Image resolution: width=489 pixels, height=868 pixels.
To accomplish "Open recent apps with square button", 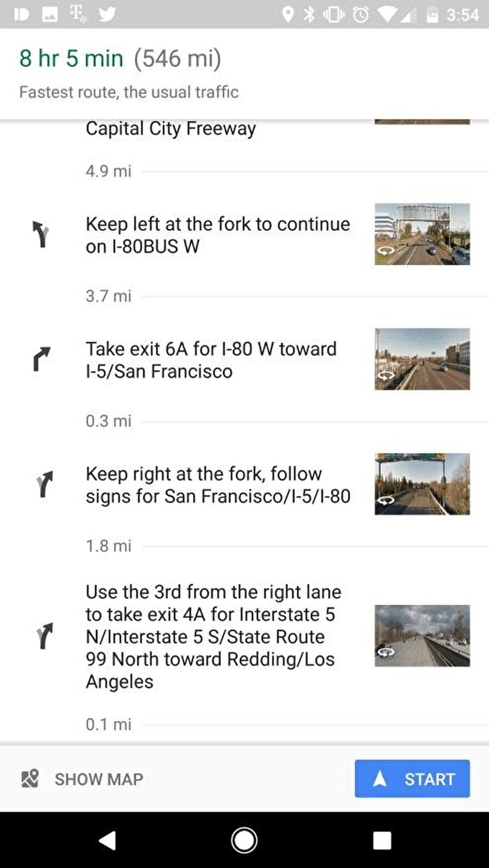I will pos(382,840).
